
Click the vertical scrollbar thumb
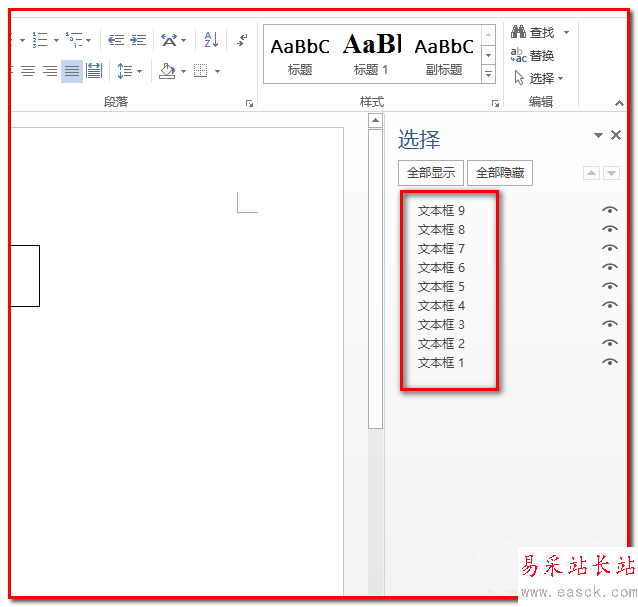pos(375,279)
